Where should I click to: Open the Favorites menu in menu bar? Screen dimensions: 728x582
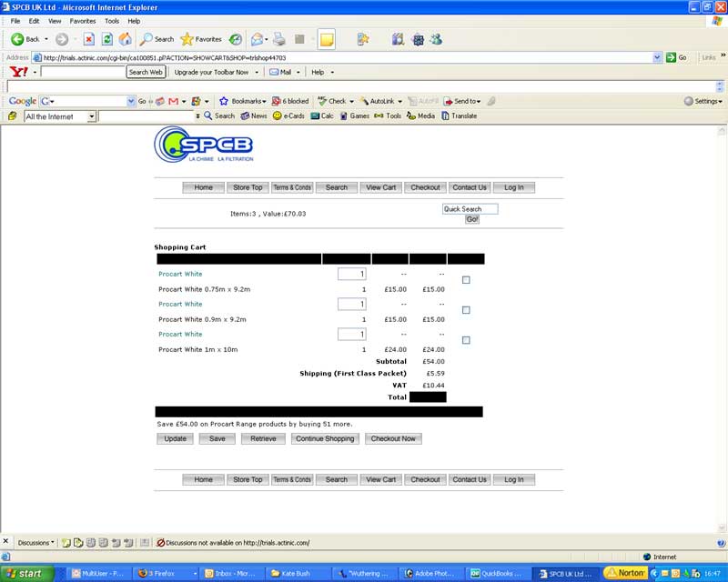83,21
